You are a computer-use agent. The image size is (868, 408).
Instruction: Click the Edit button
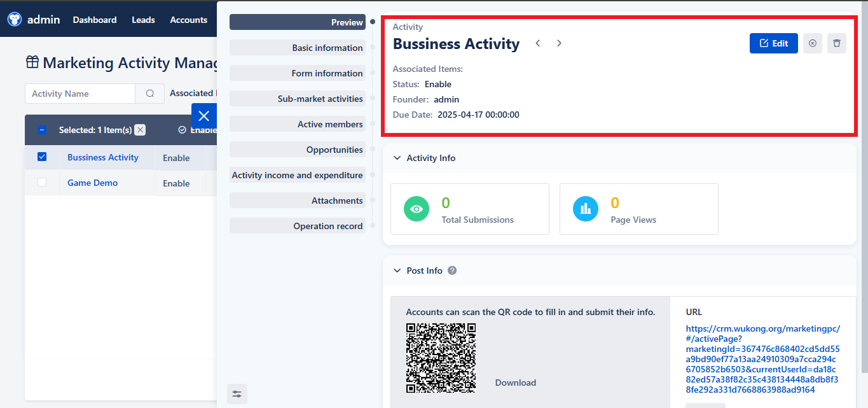[773, 43]
